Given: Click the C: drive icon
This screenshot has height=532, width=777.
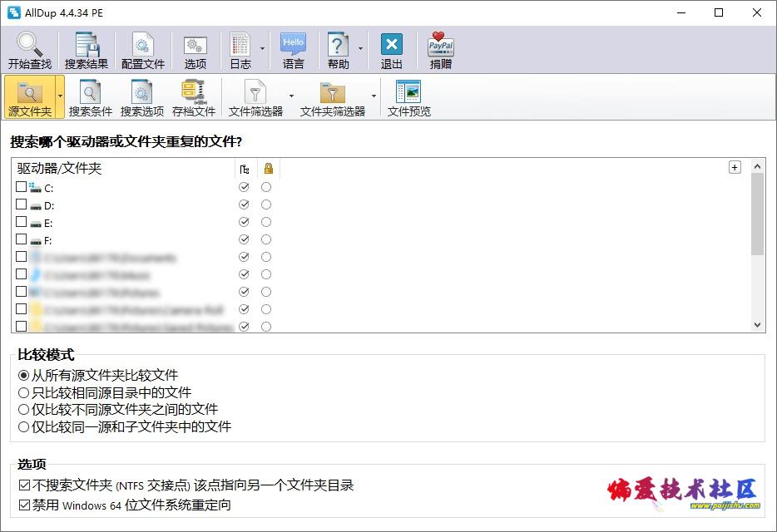Looking at the screenshot, I should pos(35,187).
